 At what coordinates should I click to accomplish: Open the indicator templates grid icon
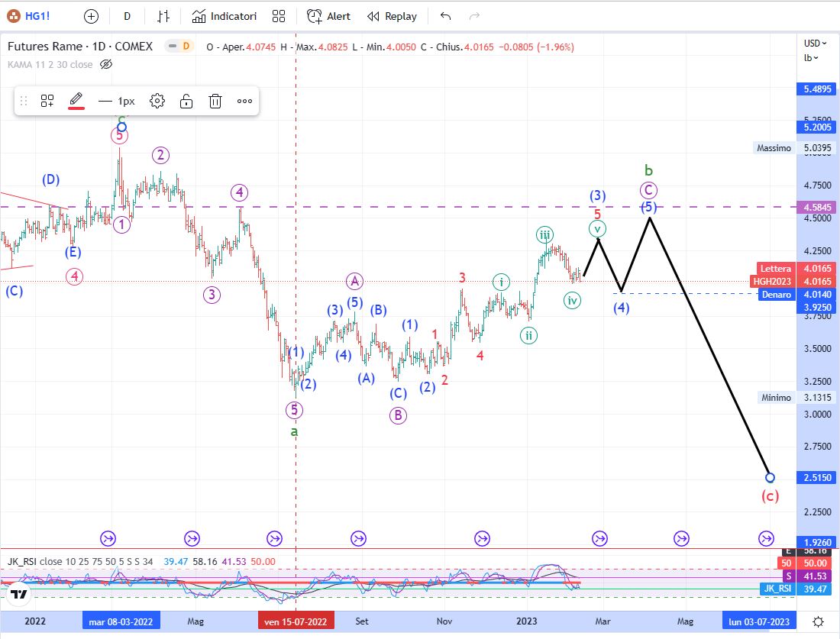click(279, 17)
